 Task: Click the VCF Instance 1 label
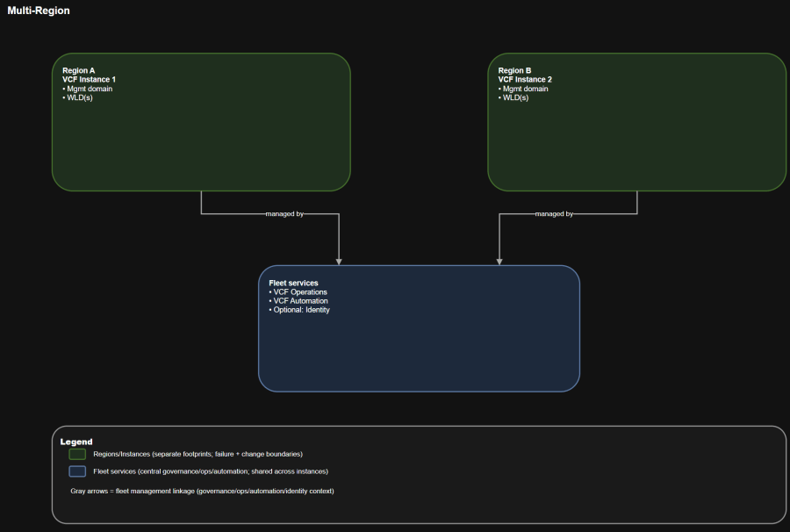click(x=89, y=80)
